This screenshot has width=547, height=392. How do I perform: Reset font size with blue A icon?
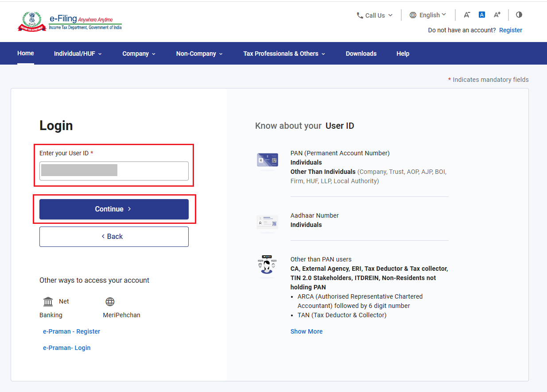(482, 15)
